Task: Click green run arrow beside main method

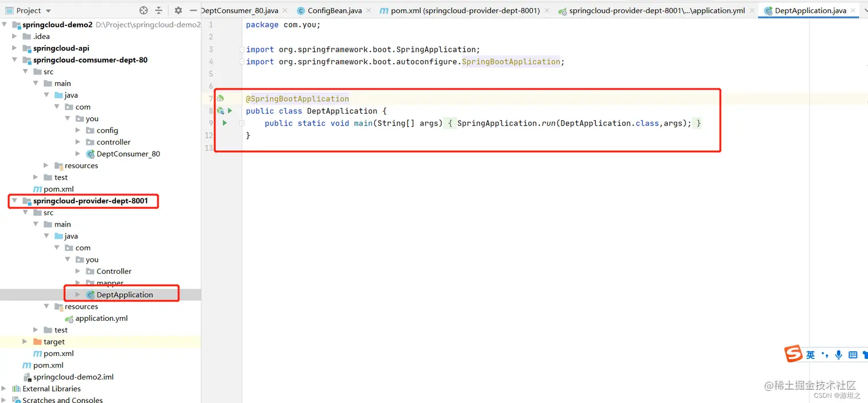Action: click(x=224, y=123)
